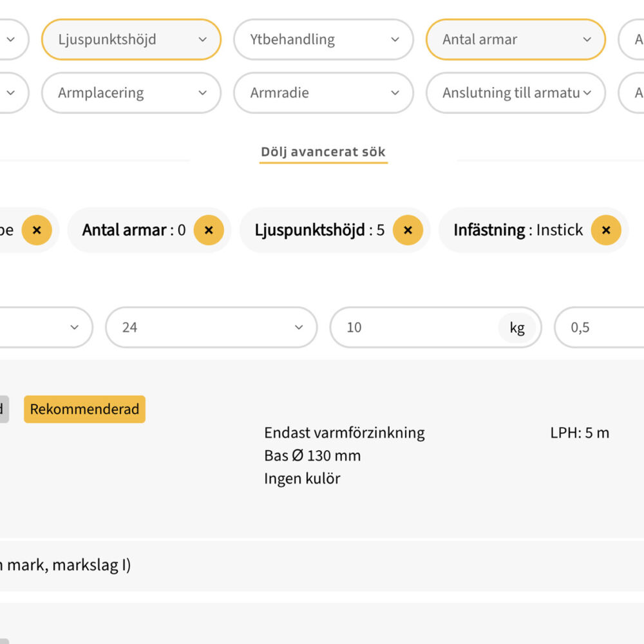Remove the 'Antal armar : 0' filter

pyautogui.click(x=208, y=230)
